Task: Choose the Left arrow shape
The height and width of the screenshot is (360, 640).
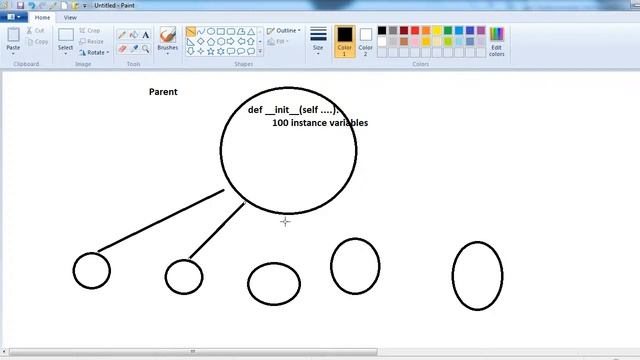Action: [x=241, y=42]
